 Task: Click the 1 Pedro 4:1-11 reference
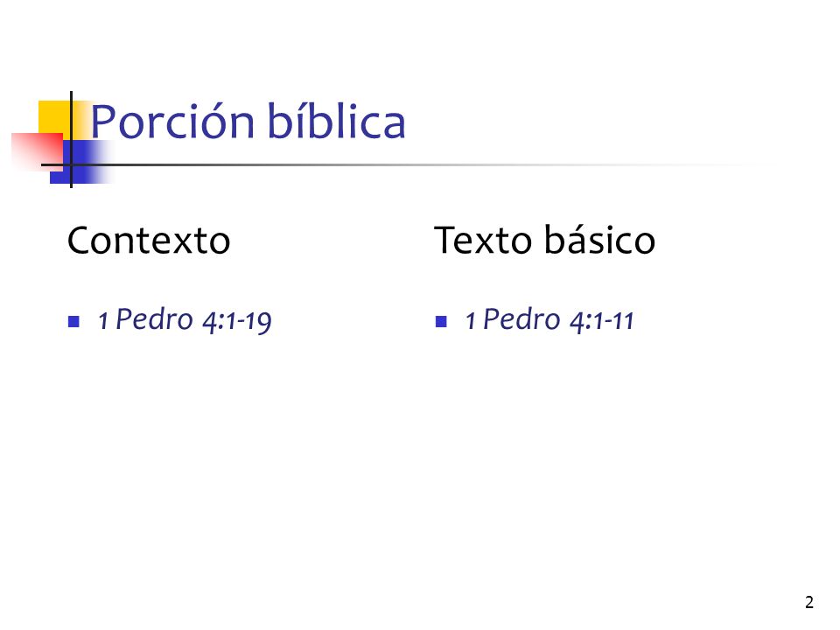(549, 320)
